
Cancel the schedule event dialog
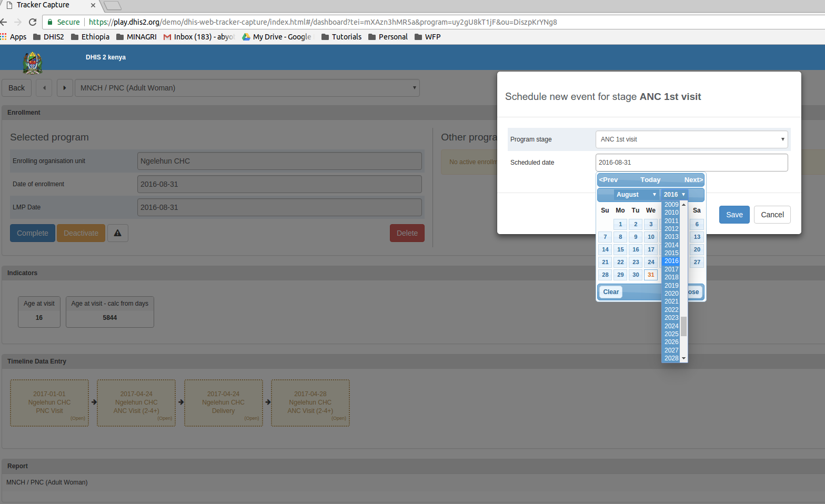coord(772,215)
